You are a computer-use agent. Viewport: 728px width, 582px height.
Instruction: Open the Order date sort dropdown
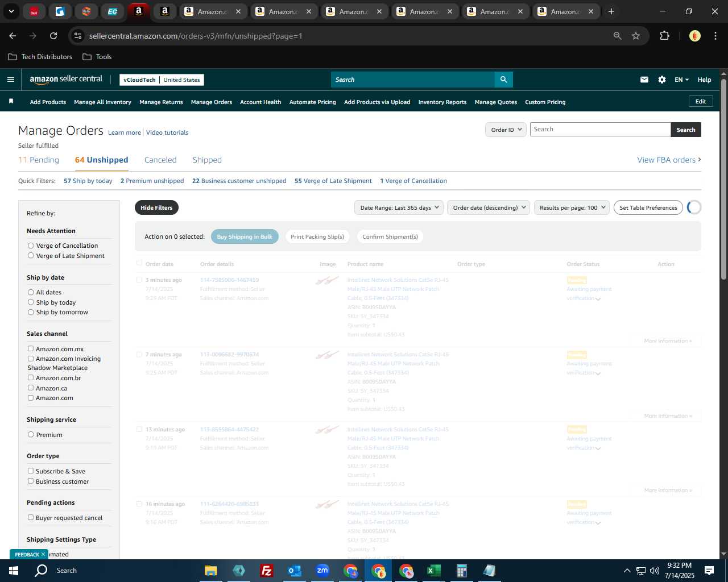[489, 207]
